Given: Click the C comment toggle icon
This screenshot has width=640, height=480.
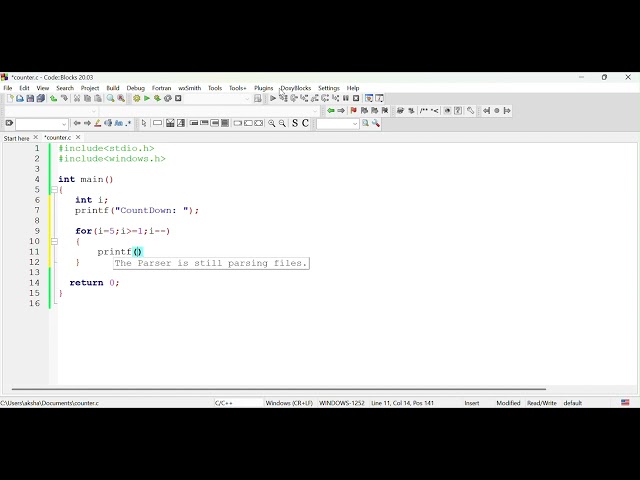Looking at the screenshot, I should click(x=305, y=123).
